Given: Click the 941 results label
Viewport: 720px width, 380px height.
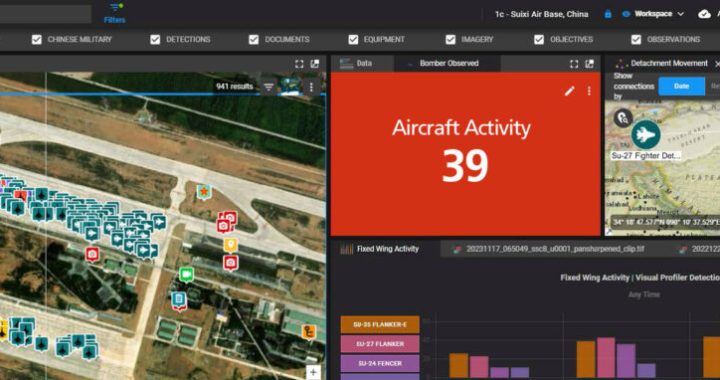Looking at the screenshot, I should (235, 86).
